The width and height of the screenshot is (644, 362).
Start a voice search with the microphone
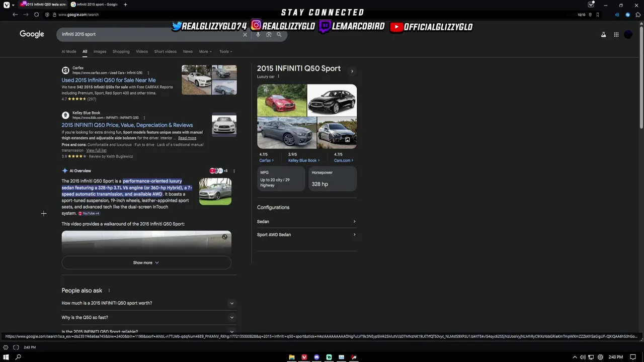[x=258, y=35]
